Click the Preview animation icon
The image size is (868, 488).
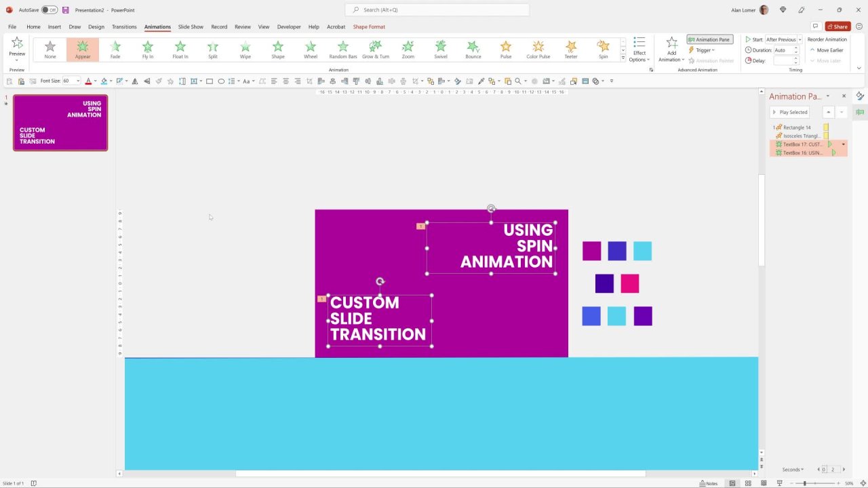pos(17,46)
